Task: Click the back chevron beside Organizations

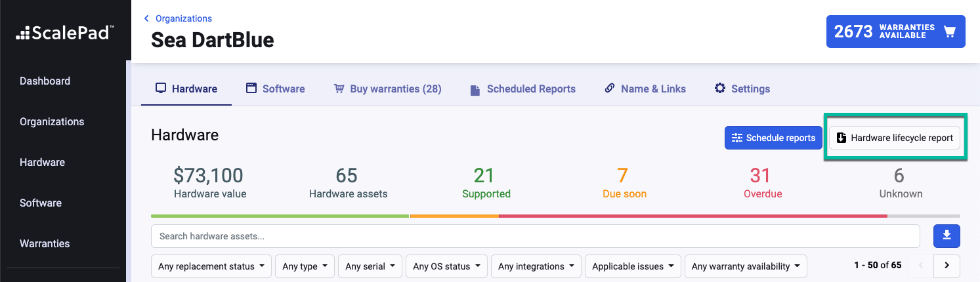Action: 147,18
